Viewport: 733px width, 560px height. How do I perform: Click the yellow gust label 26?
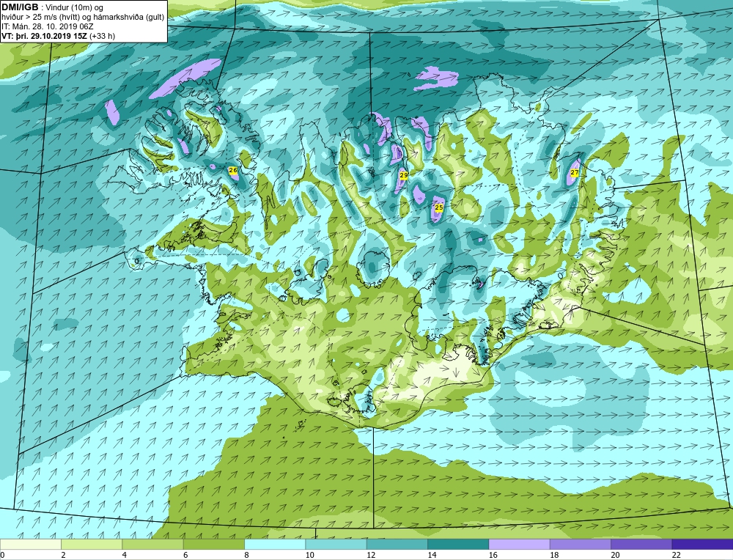(233, 171)
